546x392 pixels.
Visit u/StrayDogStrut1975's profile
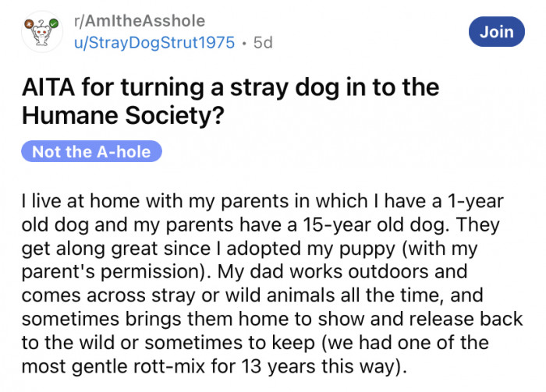[154, 43]
